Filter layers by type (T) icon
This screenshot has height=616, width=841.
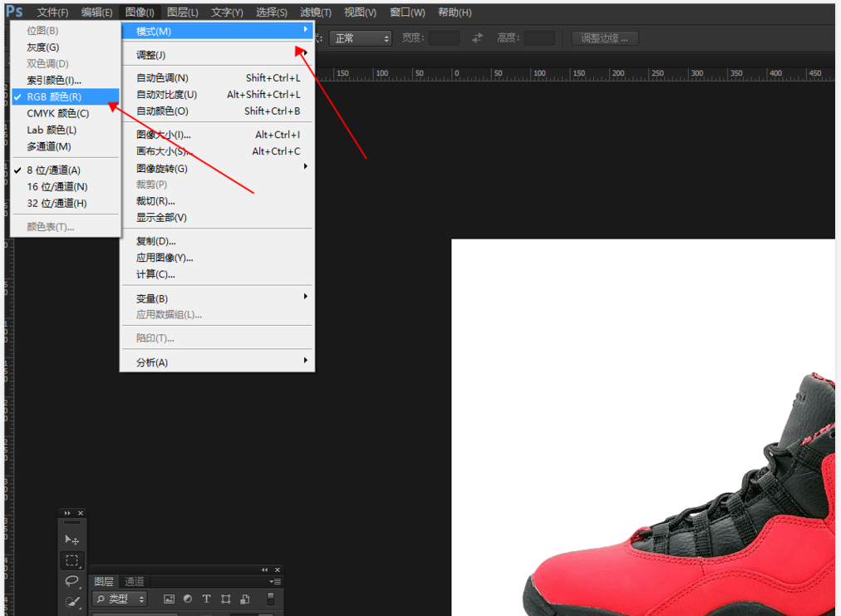(206, 599)
